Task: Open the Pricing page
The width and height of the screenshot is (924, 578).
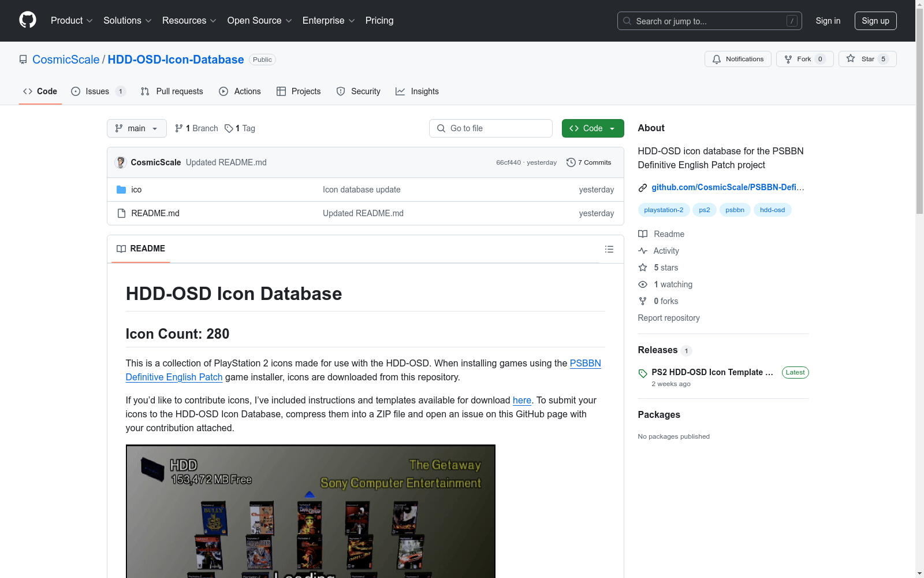Action: 379,21
